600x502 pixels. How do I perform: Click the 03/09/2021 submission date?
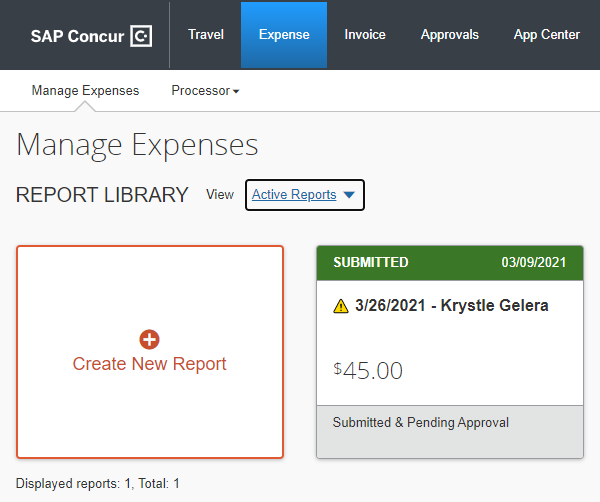point(534,263)
